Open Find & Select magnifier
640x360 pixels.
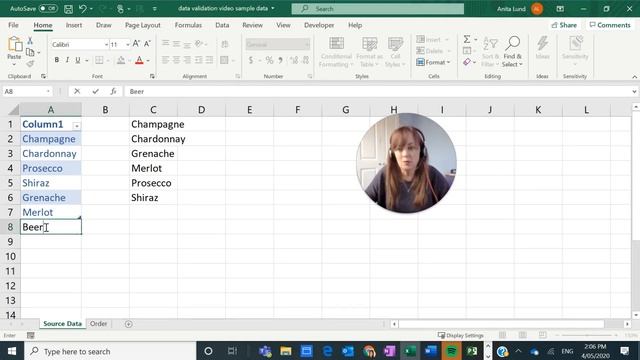pos(512,52)
